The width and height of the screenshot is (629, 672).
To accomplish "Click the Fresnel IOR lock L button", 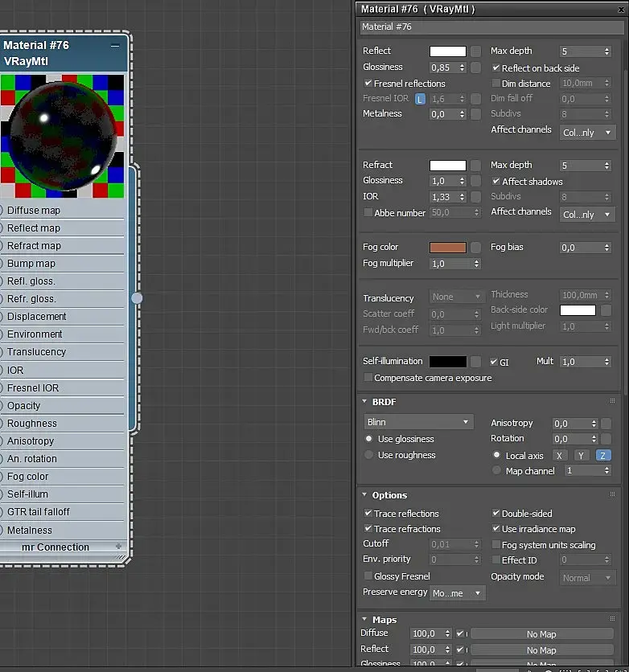I will [x=420, y=99].
